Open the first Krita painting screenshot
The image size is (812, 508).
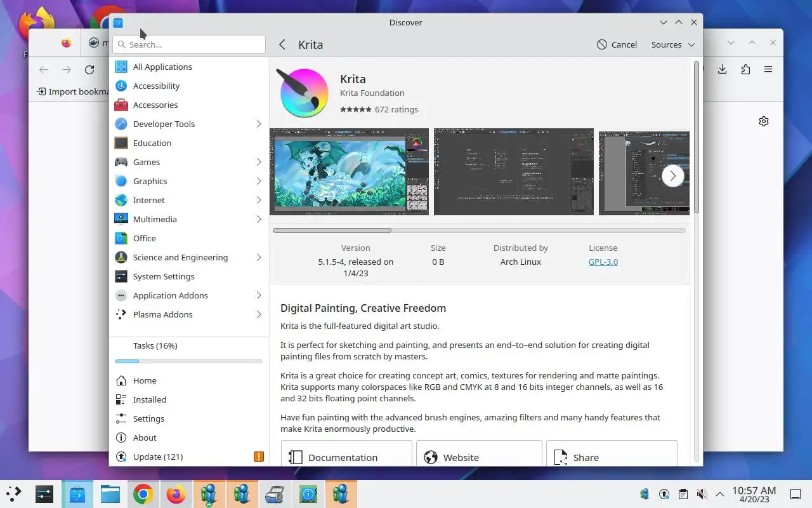[x=349, y=171]
